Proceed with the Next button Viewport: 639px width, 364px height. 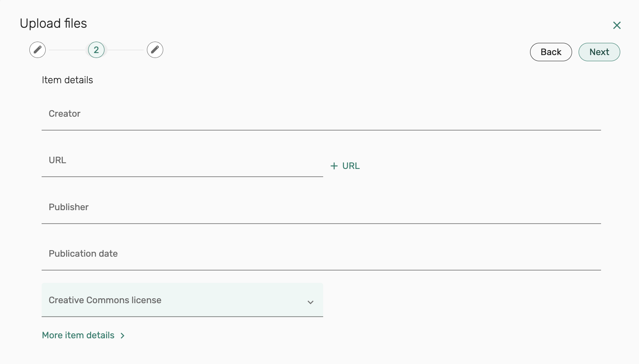[x=599, y=52]
